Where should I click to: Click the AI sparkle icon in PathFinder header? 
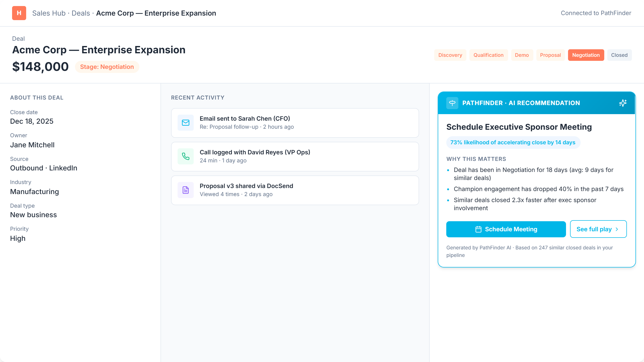(623, 103)
